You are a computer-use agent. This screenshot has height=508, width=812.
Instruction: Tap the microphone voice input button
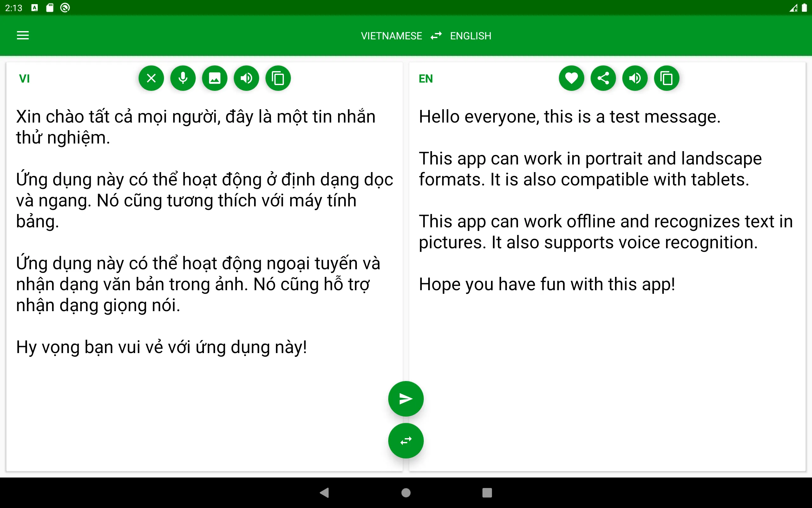[x=183, y=78]
